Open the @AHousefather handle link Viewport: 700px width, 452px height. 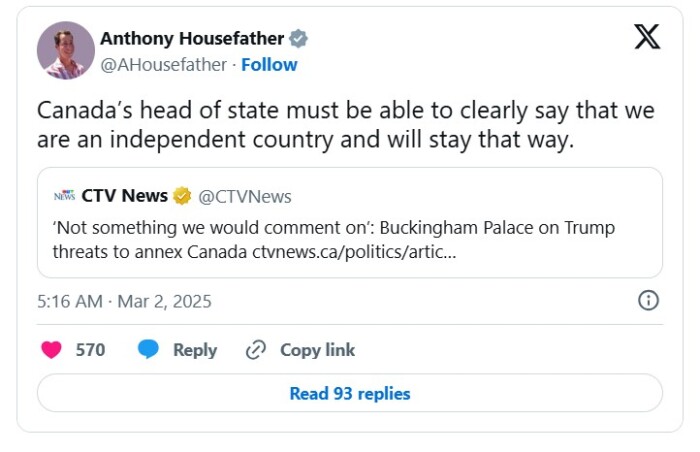163,65
